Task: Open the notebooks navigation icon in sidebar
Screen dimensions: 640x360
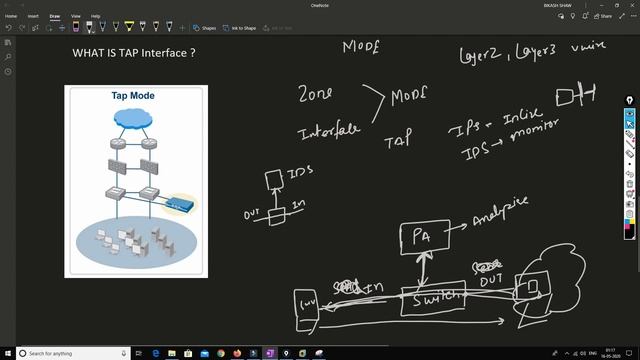Action: (8, 42)
